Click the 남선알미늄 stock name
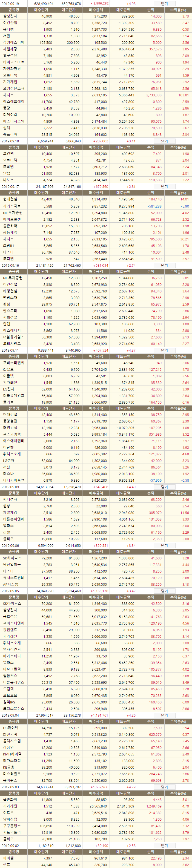Screen dimensions: 192x868 click(x=12, y=565)
